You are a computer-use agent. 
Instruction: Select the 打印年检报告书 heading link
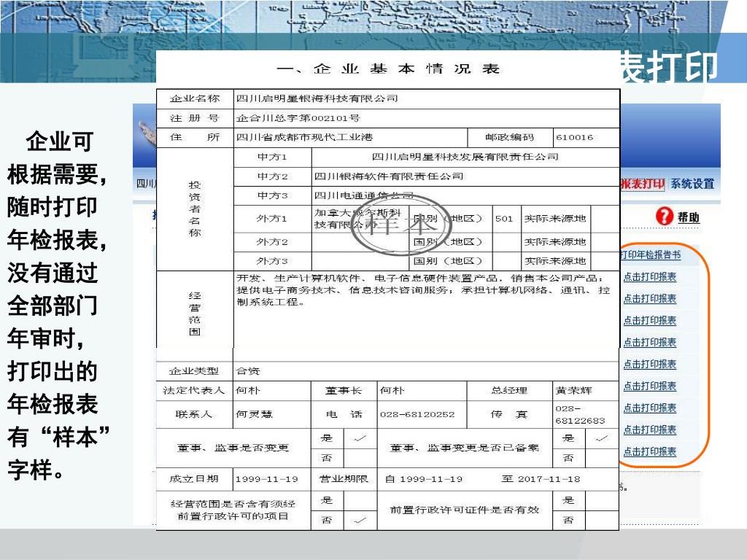(650, 254)
